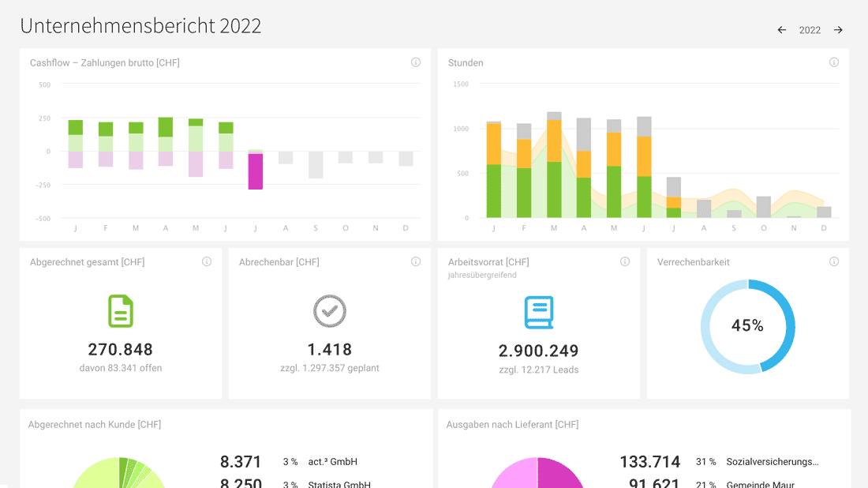Screen dimensions: 868x488
Task: Click the blue book icon for Arbeitsvorrat
Action: pyautogui.click(x=539, y=313)
